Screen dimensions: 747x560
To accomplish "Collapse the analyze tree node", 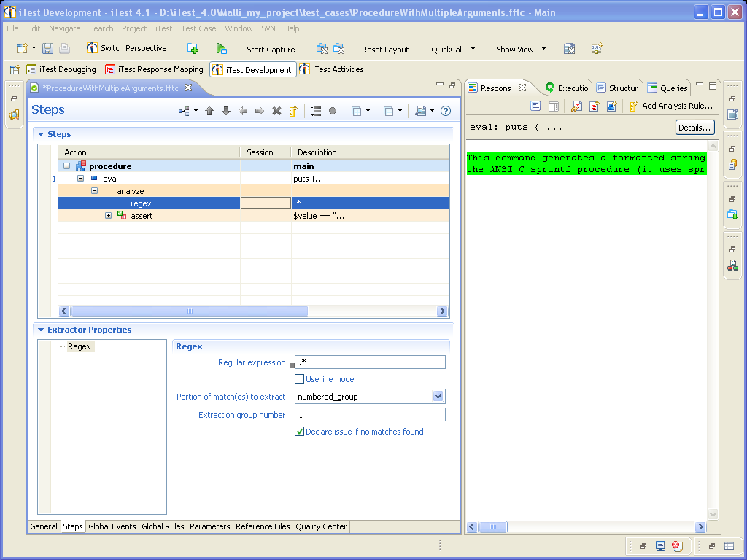I will tap(94, 190).
